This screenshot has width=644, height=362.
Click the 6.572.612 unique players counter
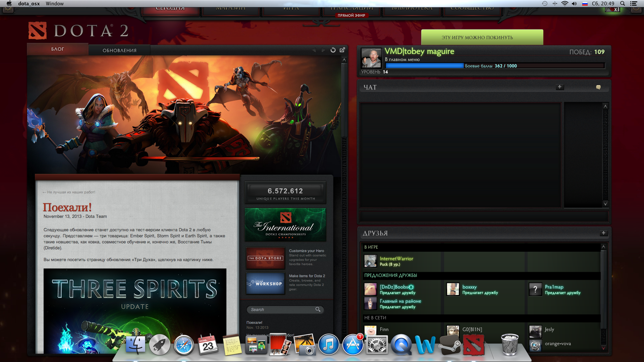click(285, 193)
